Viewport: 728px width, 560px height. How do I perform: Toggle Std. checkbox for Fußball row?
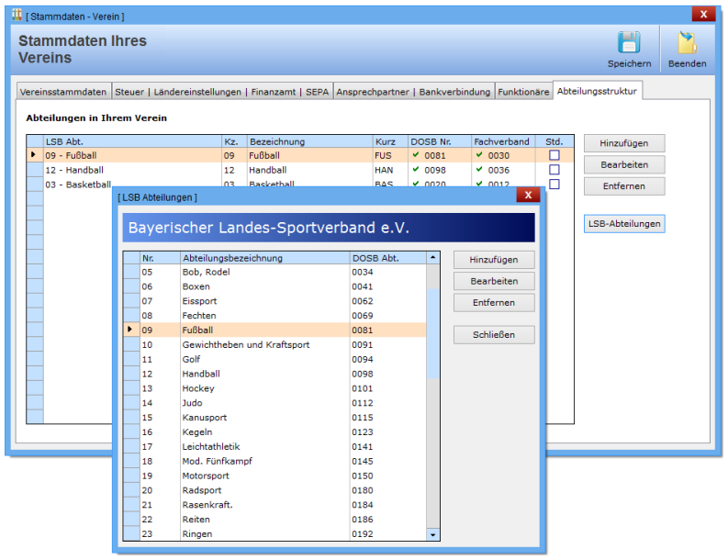[554, 156]
